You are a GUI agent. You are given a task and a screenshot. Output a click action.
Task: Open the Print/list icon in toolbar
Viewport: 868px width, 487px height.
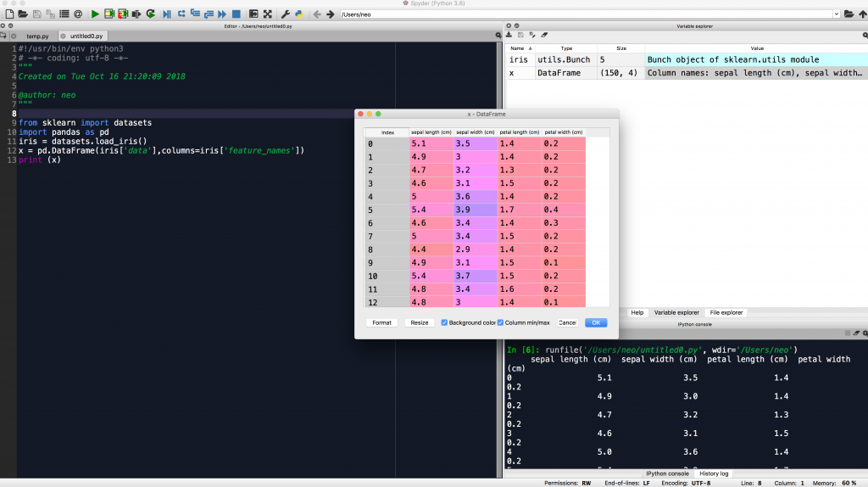[x=64, y=14]
